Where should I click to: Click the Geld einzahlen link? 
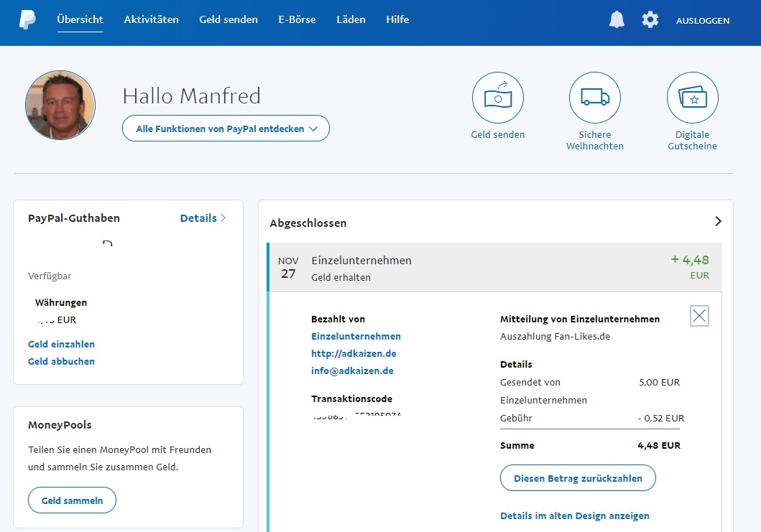click(x=61, y=345)
